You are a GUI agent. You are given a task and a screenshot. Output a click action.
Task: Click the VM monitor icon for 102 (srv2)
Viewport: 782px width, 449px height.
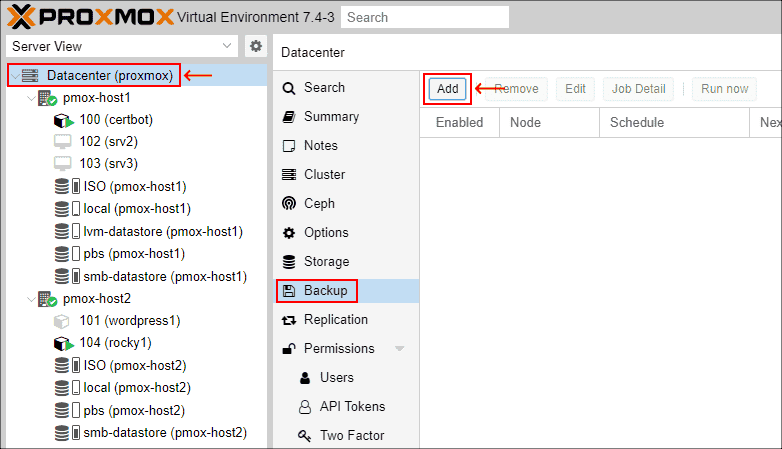coord(63,142)
